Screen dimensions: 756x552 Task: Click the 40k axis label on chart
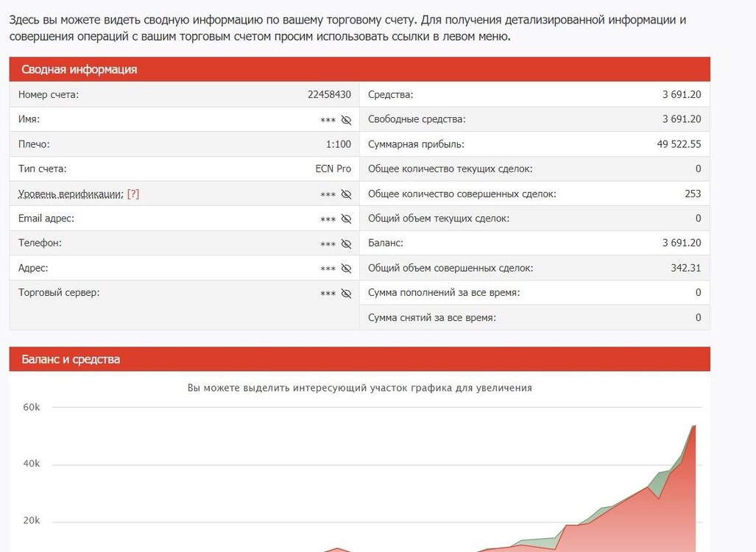click(32, 464)
